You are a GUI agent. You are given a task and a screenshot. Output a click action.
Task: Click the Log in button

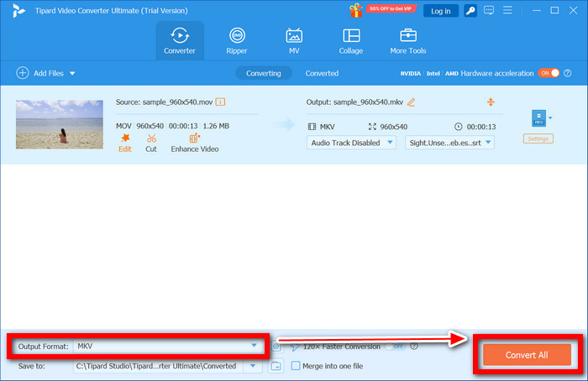(441, 11)
